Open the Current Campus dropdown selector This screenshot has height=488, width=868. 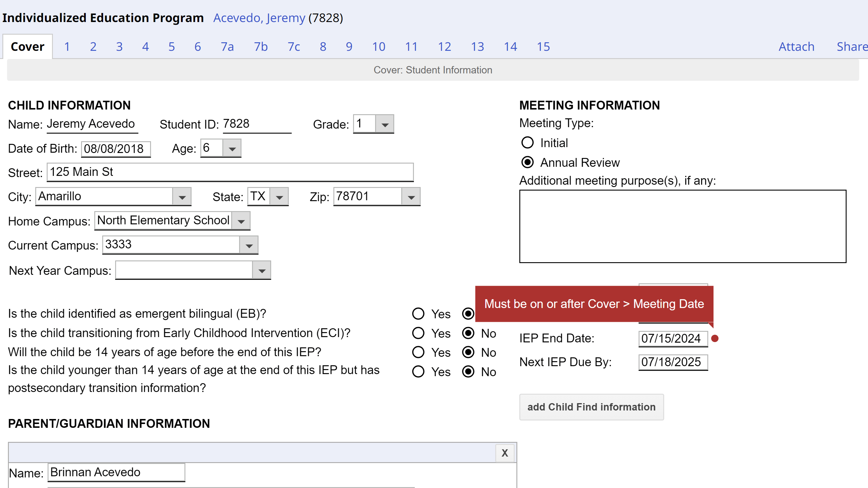point(249,245)
